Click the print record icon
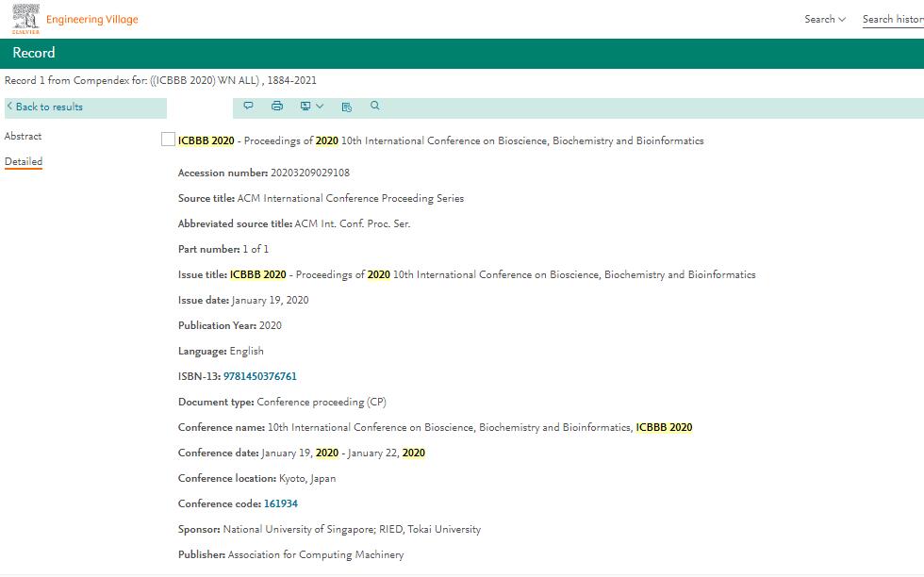 click(x=277, y=107)
